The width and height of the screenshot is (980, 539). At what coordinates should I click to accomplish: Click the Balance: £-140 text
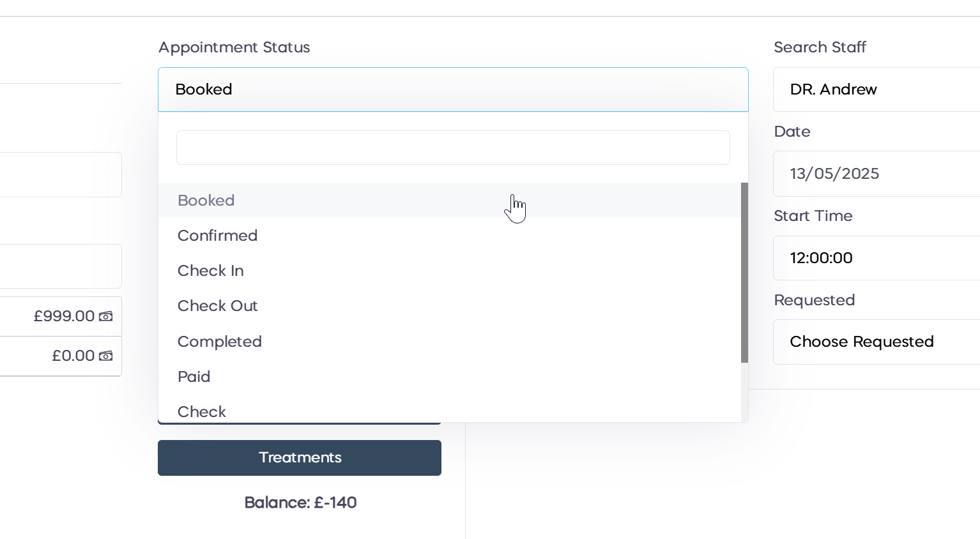click(x=300, y=503)
